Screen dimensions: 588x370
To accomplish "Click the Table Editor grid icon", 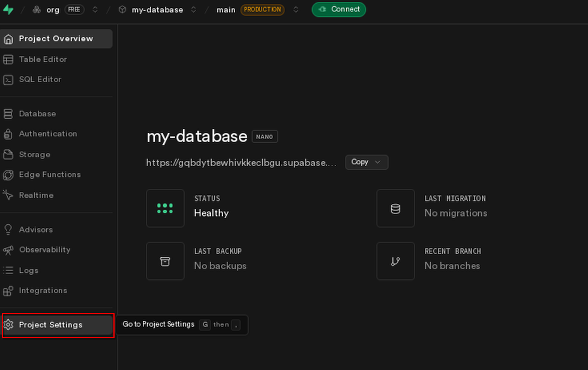I will click(8, 59).
